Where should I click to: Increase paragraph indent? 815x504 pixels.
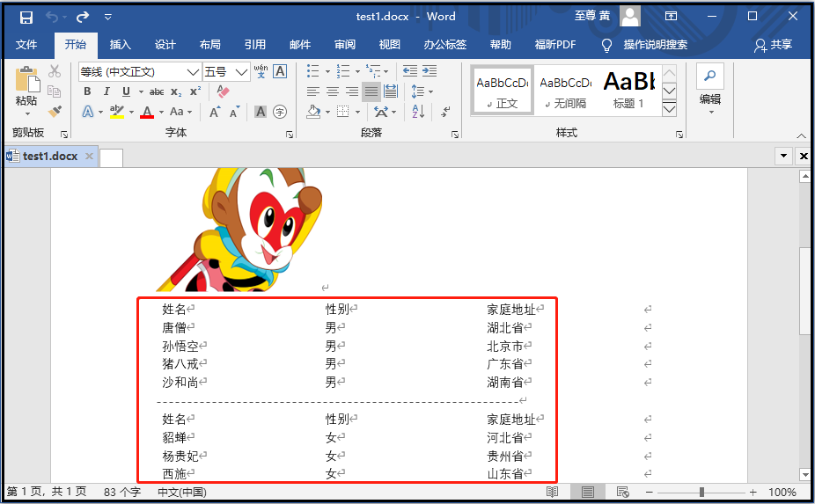tap(430, 70)
